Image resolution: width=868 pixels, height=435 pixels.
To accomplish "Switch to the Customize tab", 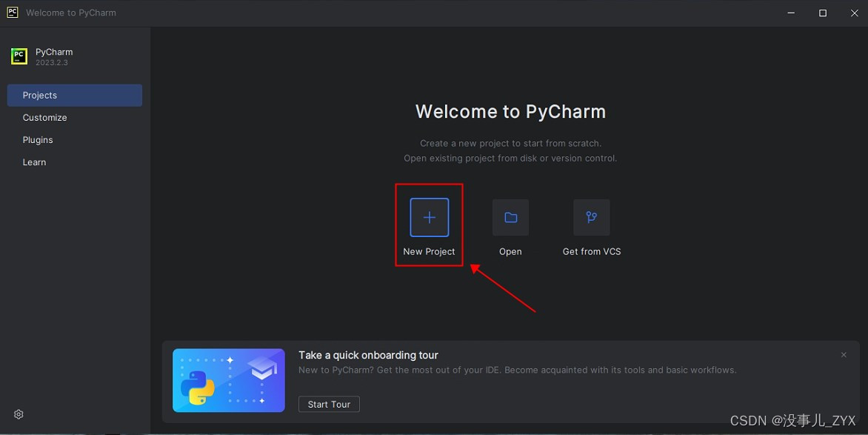I will click(x=75, y=118).
